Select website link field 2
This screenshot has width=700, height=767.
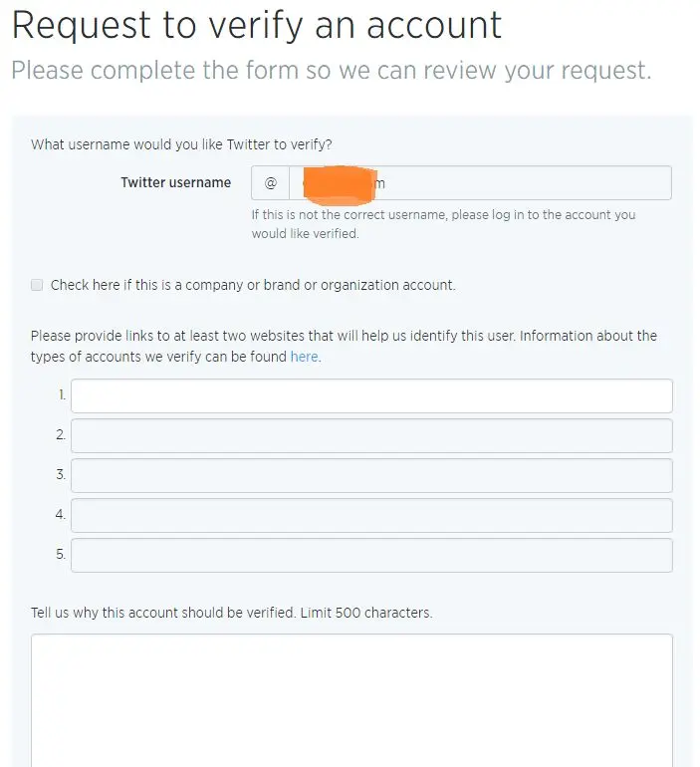pos(371,435)
